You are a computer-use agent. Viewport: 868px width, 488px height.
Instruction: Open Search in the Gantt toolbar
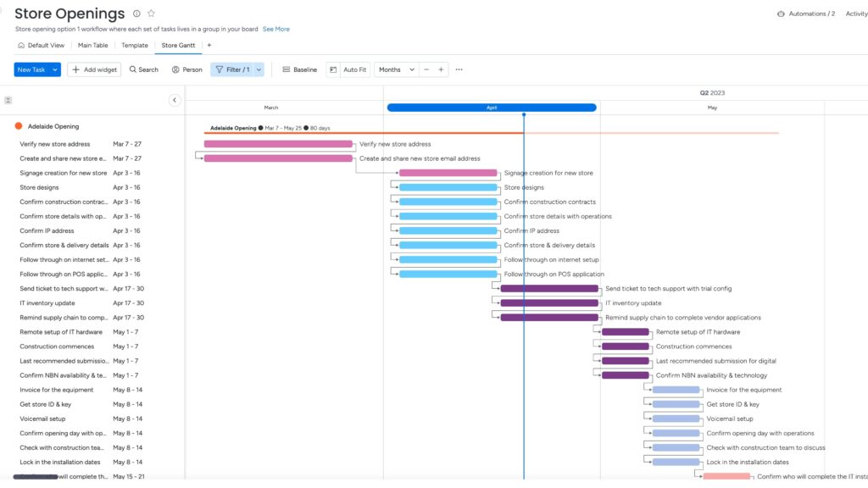tap(143, 69)
